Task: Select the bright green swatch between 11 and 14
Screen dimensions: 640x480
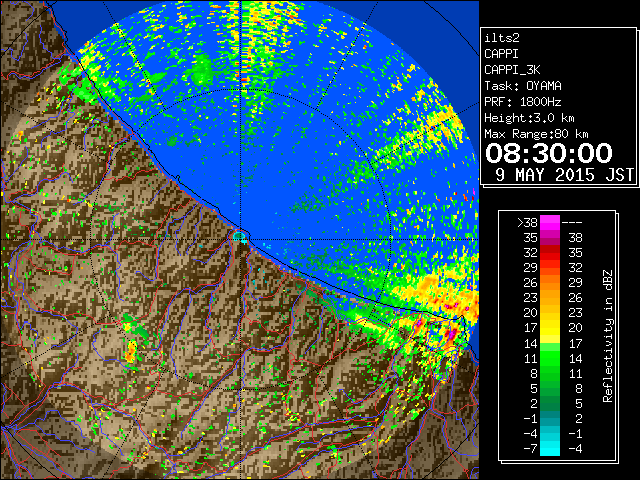Action: point(550,358)
